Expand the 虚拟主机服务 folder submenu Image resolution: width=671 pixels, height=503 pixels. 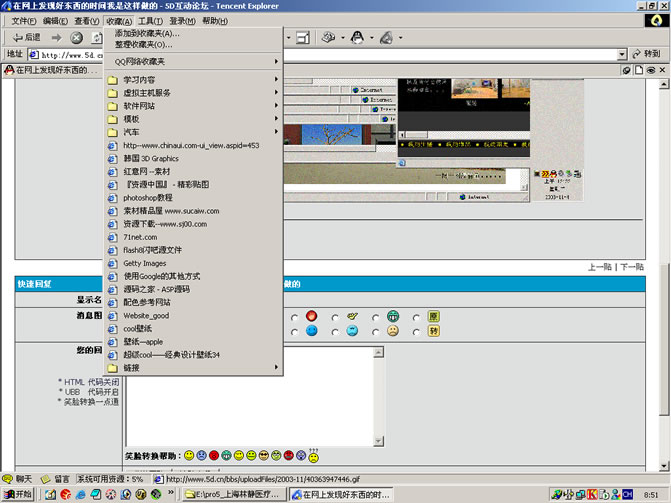(x=276, y=92)
